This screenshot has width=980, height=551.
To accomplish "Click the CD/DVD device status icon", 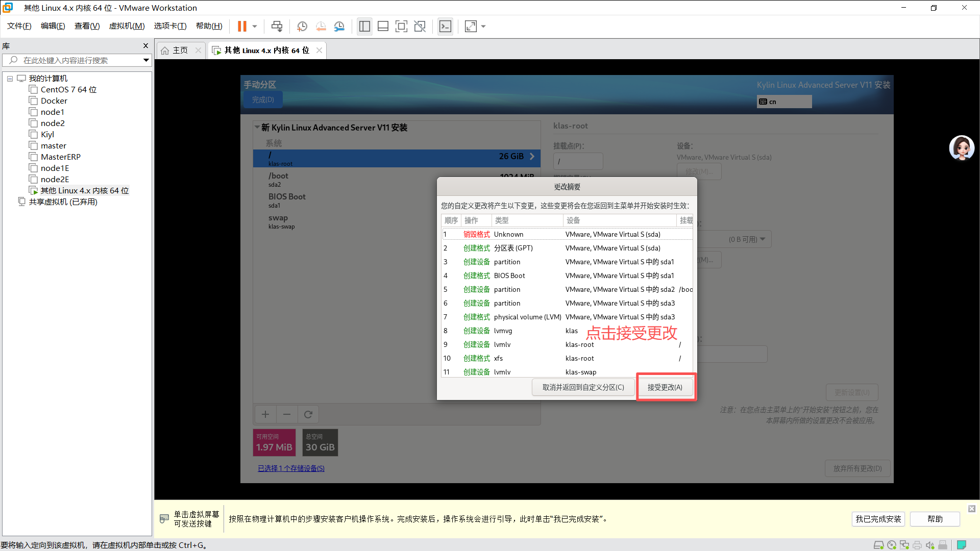I will [892, 545].
